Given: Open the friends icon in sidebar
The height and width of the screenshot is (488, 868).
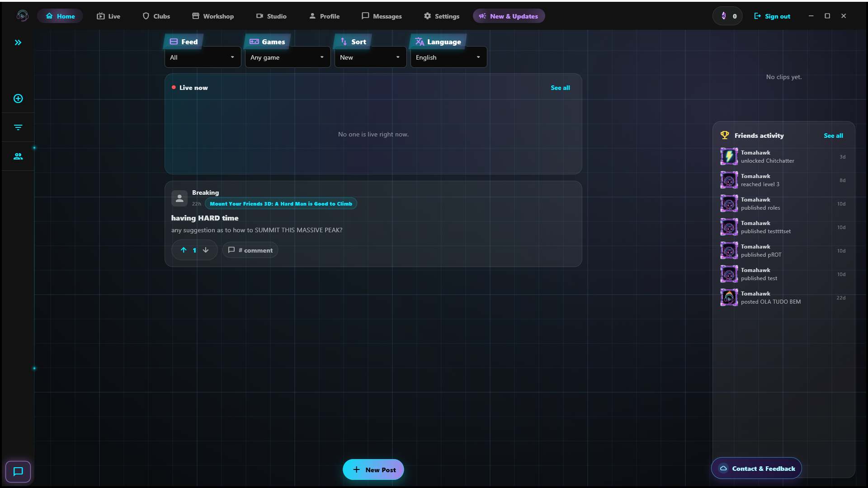Looking at the screenshot, I should [x=18, y=156].
